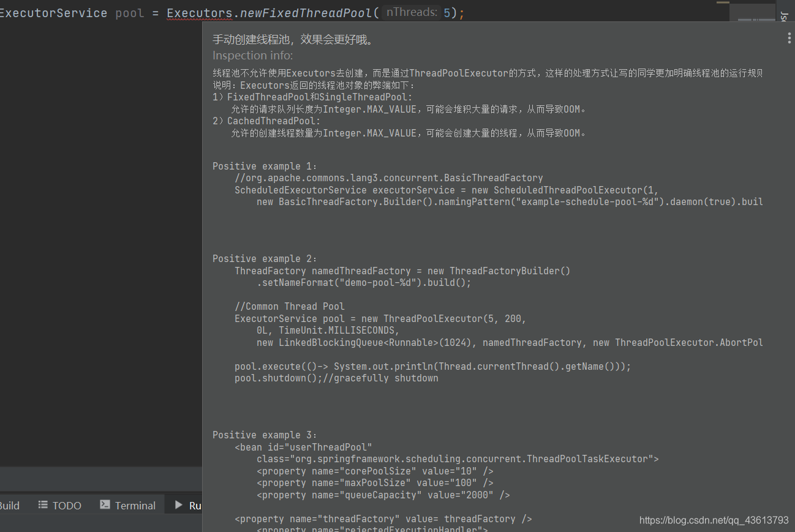The width and height of the screenshot is (795, 532).
Task: Click the 'class="org.springframework.scheduling...ThreadPoolTaskExecutor">' line
Action: pos(458,459)
